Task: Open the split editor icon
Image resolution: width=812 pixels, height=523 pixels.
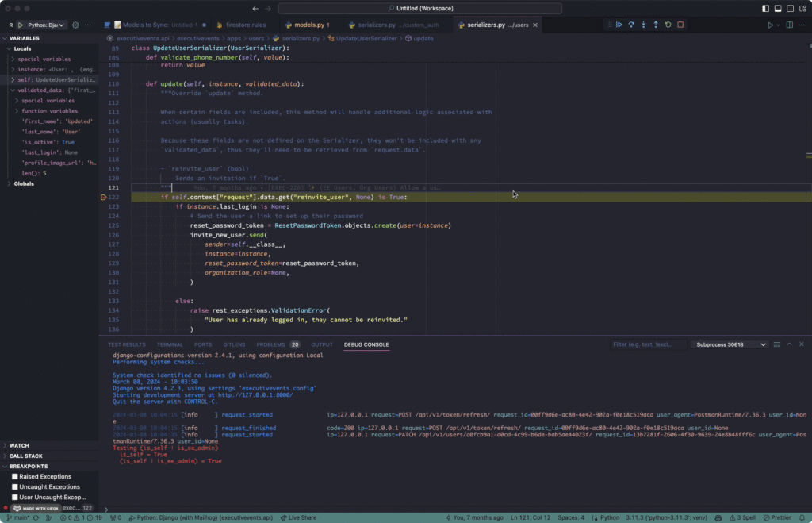Action: pos(788,25)
